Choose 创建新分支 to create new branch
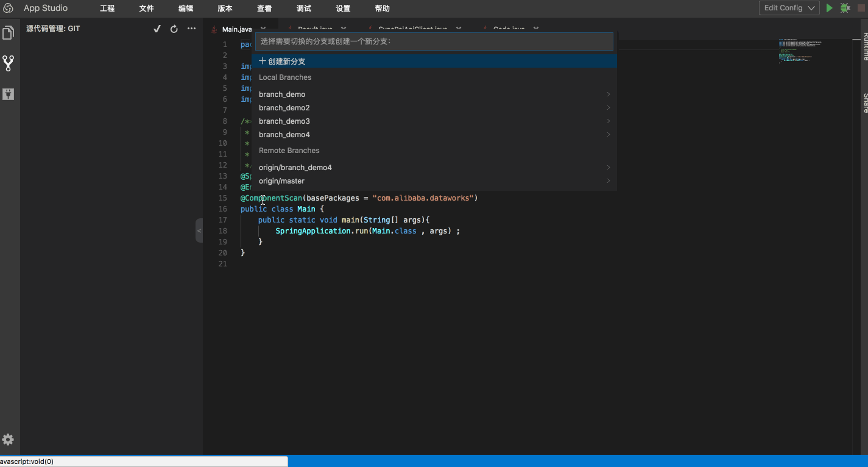 (x=434, y=62)
